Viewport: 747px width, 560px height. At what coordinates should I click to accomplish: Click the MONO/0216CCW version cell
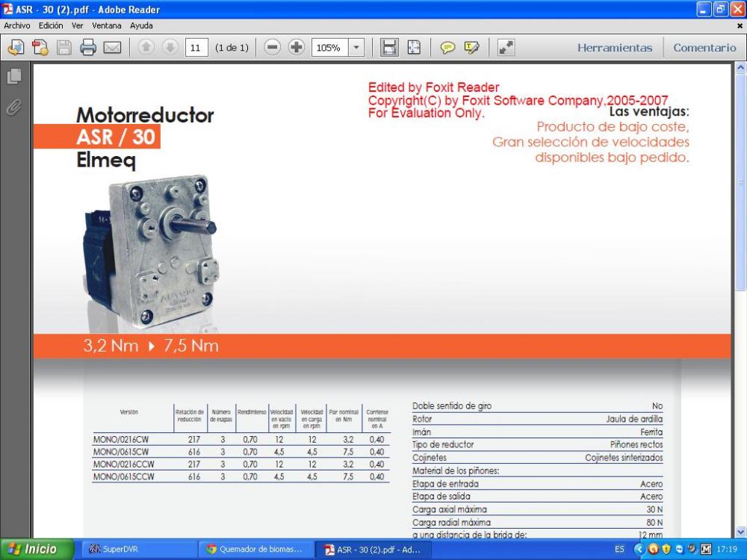pyautogui.click(x=124, y=464)
